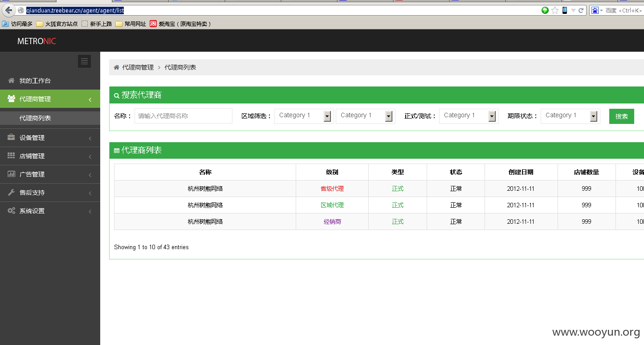Expand the 广告管理 menu arrow
Screen dimensions: 644x345
tap(90, 175)
